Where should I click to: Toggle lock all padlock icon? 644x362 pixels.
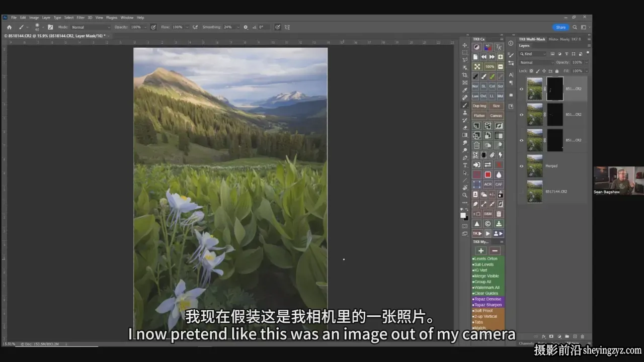point(556,71)
